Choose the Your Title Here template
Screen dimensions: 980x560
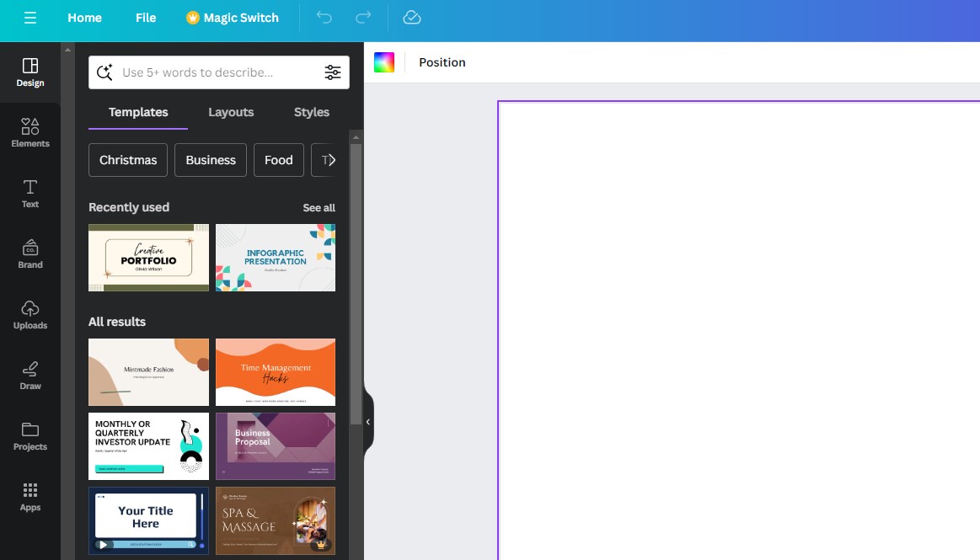149,520
